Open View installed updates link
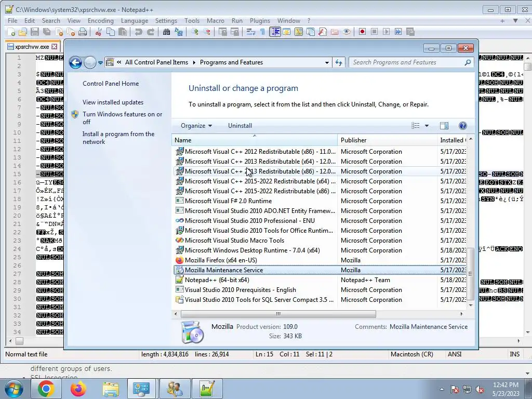The width and height of the screenshot is (532, 399). (113, 102)
